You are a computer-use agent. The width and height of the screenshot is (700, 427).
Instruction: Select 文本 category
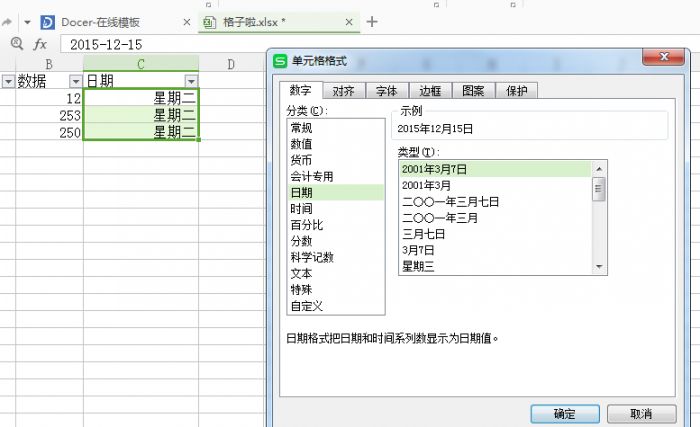point(336,273)
